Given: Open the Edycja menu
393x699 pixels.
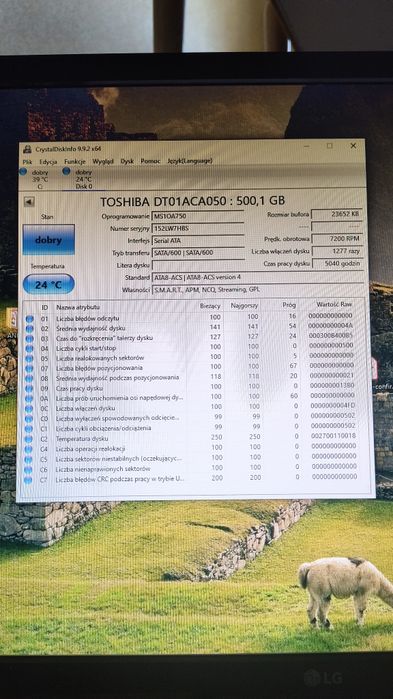Looking at the screenshot, I should pyautogui.click(x=48, y=161).
